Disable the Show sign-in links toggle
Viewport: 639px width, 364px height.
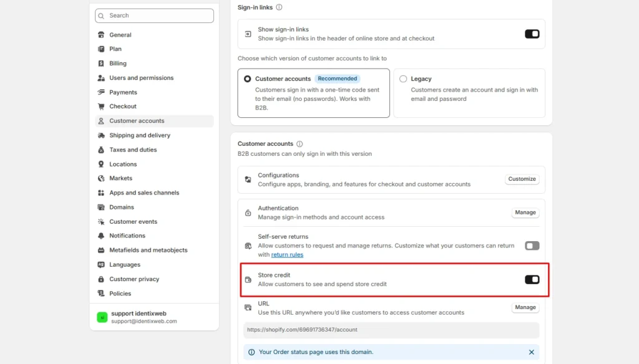pyautogui.click(x=532, y=34)
